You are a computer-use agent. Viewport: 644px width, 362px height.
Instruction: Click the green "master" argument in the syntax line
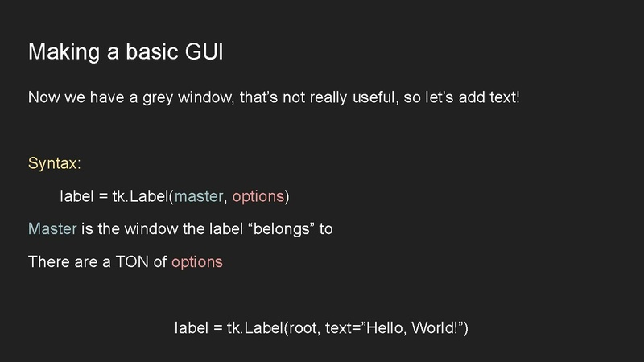click(x=200, y=196)
